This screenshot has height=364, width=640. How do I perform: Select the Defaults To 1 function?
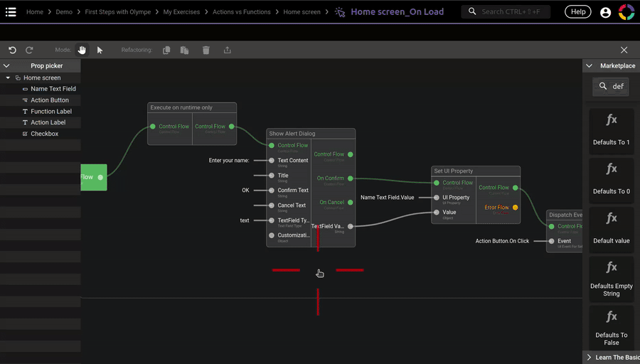click(x=611, y=129)
